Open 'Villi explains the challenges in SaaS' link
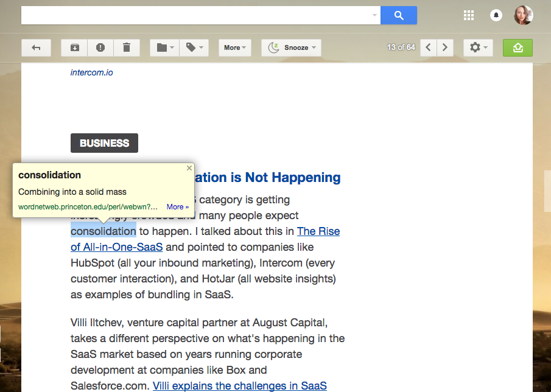The image size is (551, 392). point(240,386)
